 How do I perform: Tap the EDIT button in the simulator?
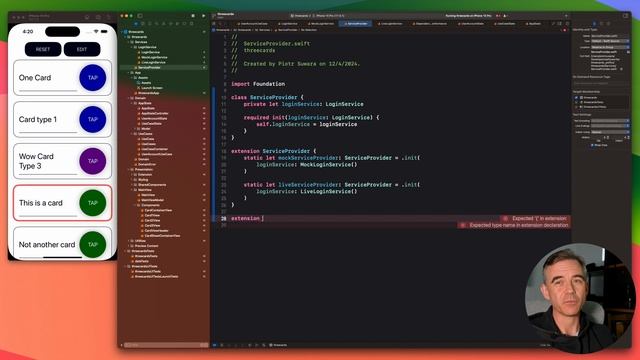point(82,49)
